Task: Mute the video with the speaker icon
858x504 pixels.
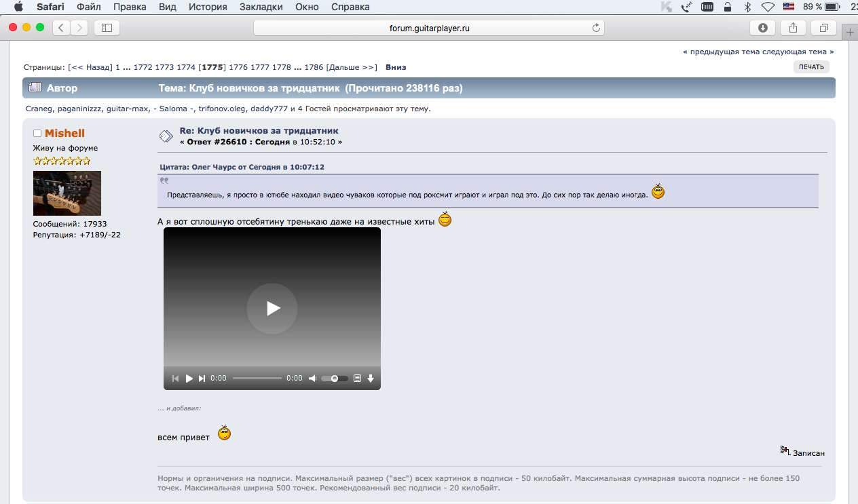Action: click(312, 379)
